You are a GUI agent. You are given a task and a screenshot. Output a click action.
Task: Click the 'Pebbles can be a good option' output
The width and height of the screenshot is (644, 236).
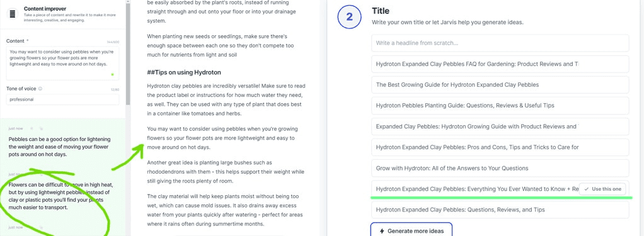click(60, 147)
